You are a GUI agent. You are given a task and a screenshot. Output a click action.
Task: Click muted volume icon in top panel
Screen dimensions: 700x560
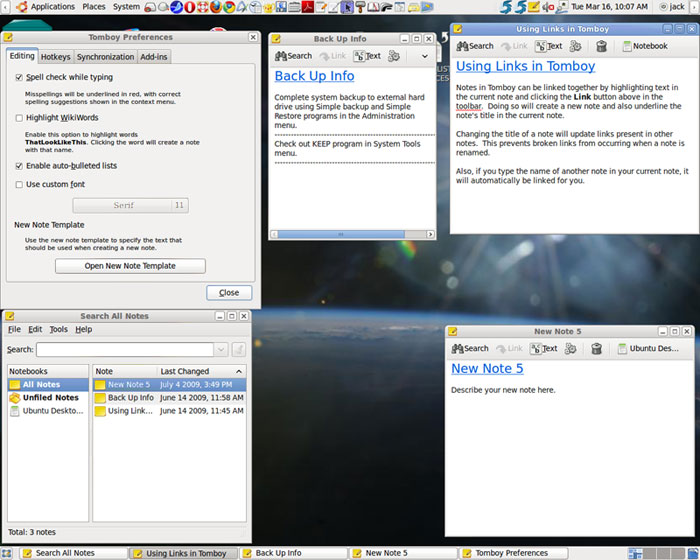point(548,7)
